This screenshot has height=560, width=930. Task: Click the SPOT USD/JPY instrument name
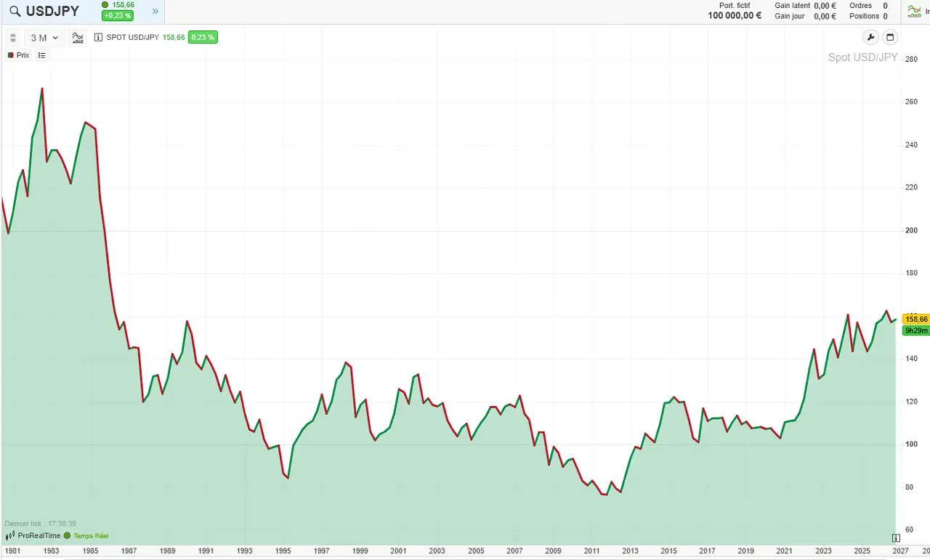click(x=133, y=38)
